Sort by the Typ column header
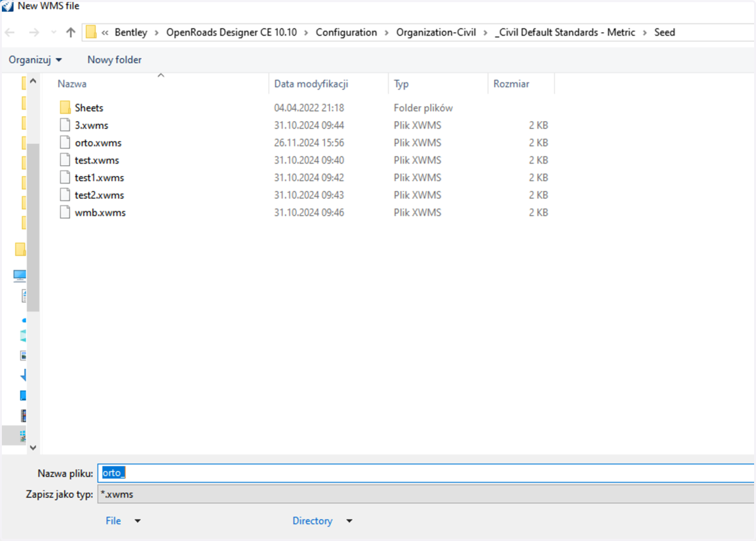756x541 pixels. click(x=401, y=84)
